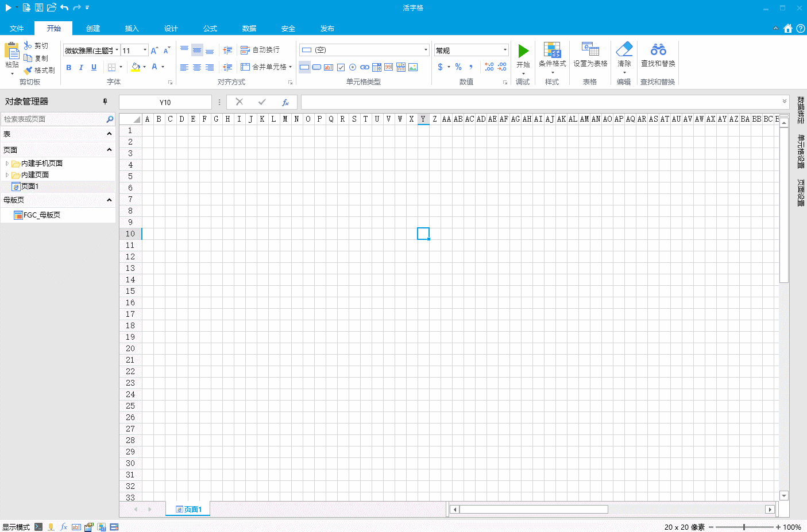Open the number format 常规 dropdown
This screenshot has width=807, height=532.
(x=505, y=50)
